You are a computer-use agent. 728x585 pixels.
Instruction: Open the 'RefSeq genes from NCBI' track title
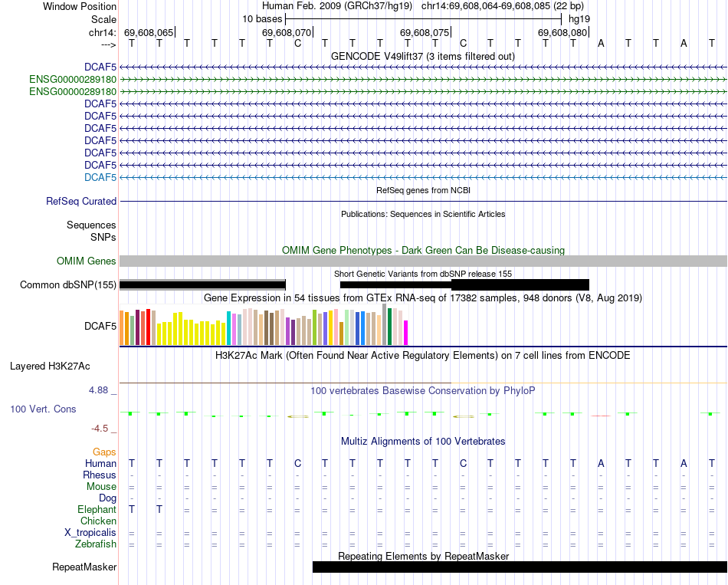(x=423, y=190)
